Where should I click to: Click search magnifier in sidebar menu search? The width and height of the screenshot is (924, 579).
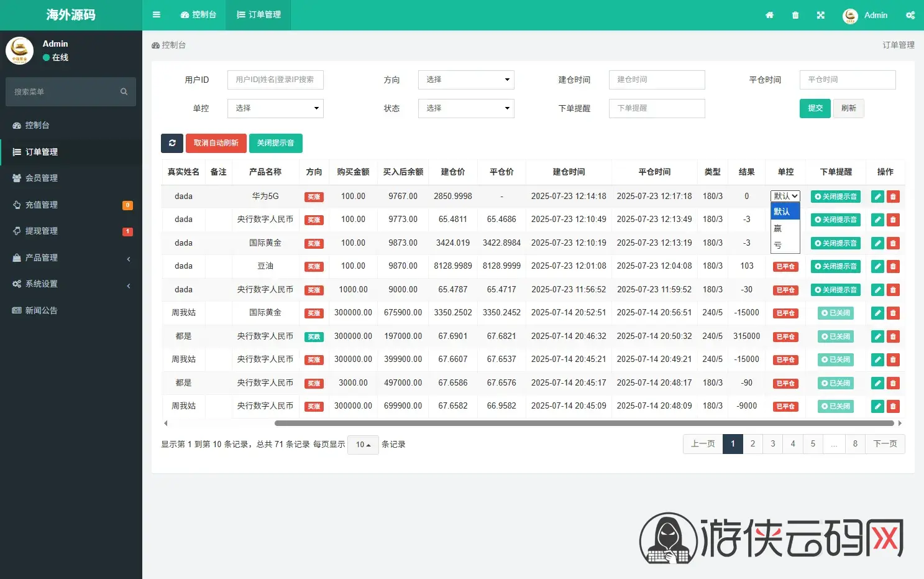point(124,91)
